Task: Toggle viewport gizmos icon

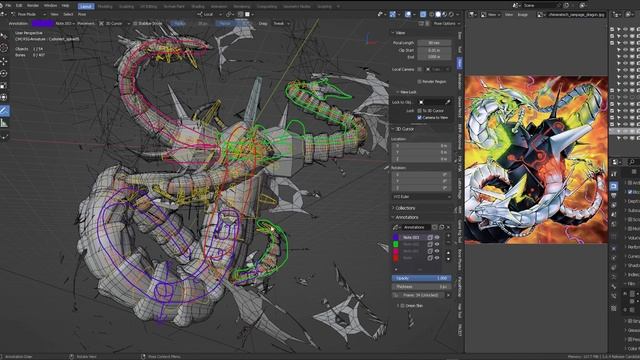Action: click(392, 14)
